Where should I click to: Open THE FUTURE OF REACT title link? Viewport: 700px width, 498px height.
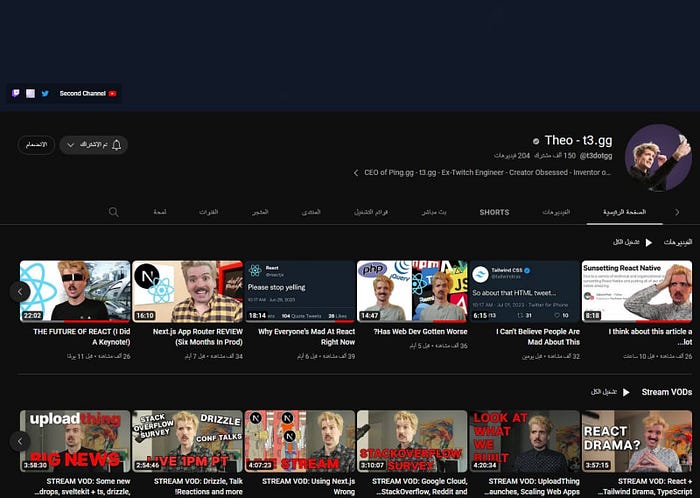82,337
